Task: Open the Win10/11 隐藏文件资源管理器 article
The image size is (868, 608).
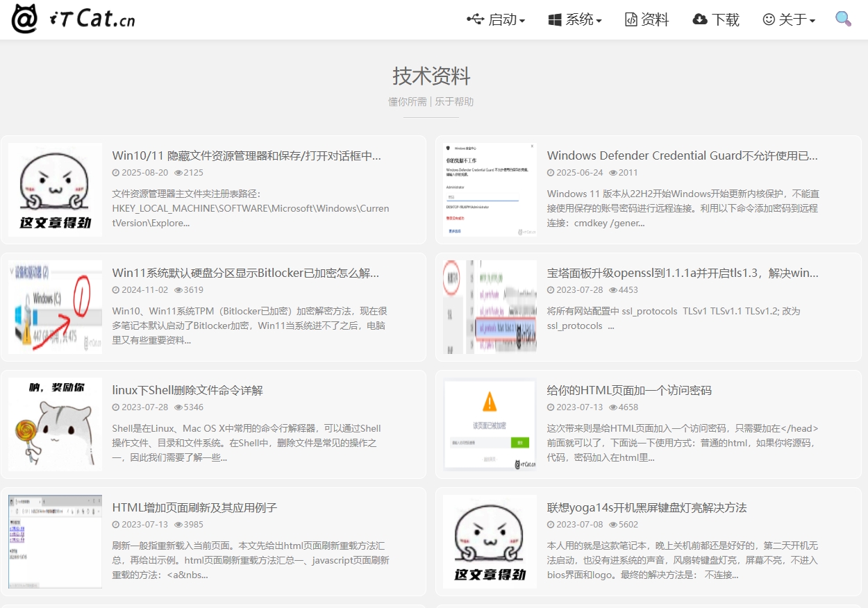Action: [247, 155]
